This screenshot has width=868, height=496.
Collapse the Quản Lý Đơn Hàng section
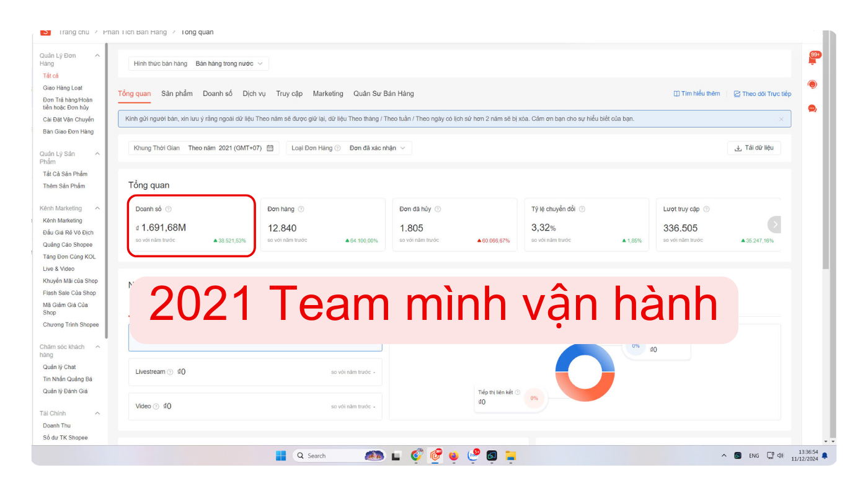tap(97, 56)
